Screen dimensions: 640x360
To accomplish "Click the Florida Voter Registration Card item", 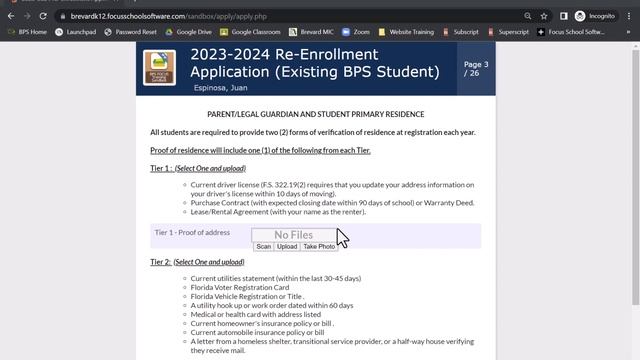I will pos(240,287).
